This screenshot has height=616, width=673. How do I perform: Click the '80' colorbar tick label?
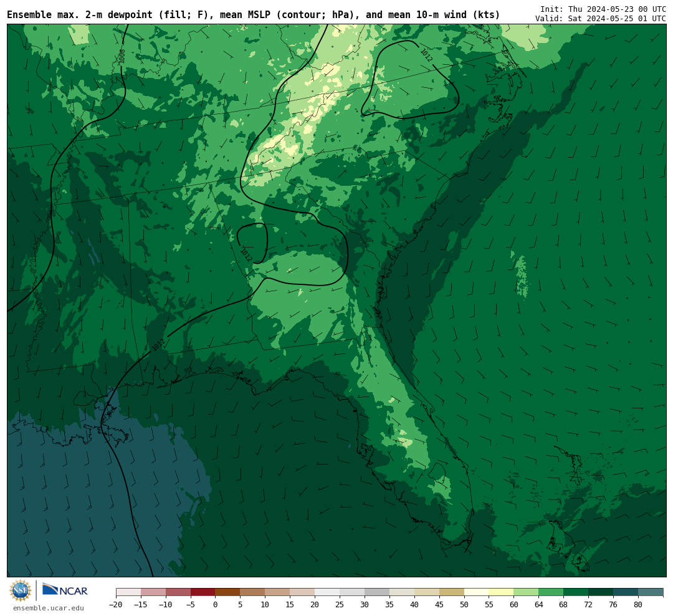point(638,604)
